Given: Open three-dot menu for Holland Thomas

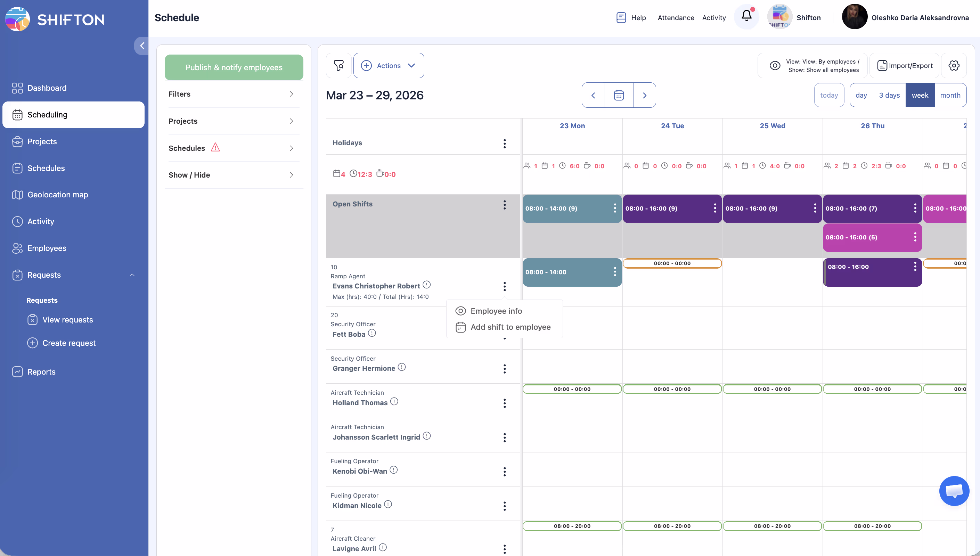Looking at the screenshot, I should pyautogui.click(x=504, y=403).
